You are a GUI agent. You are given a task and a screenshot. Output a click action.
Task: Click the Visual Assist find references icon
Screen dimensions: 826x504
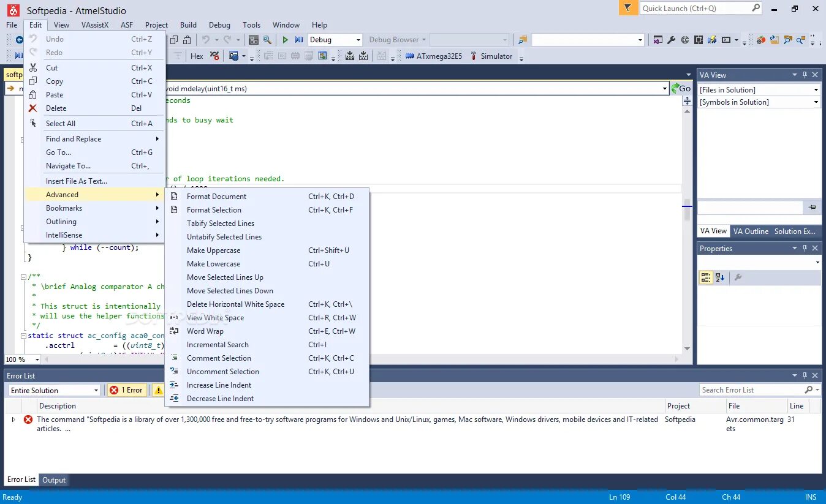tap(801, 40)
